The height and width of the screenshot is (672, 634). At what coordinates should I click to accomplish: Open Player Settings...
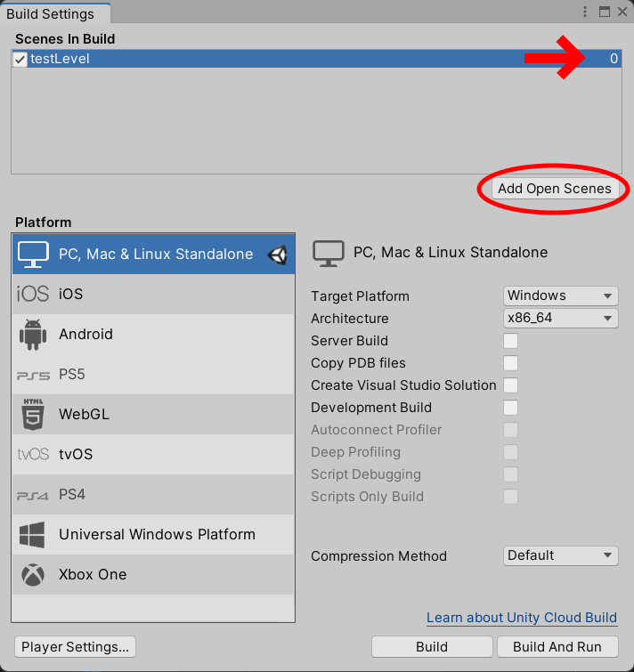point(75,647)
